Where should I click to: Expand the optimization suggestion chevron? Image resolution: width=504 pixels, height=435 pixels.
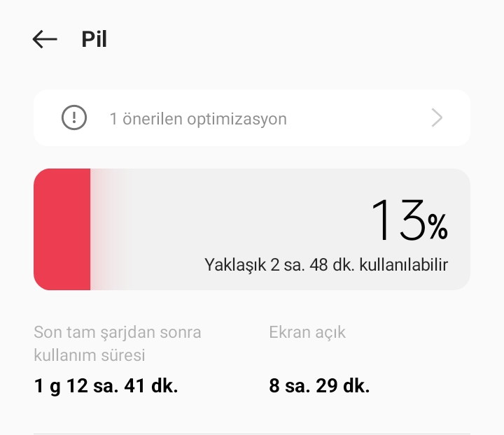[x=437, y=117]
